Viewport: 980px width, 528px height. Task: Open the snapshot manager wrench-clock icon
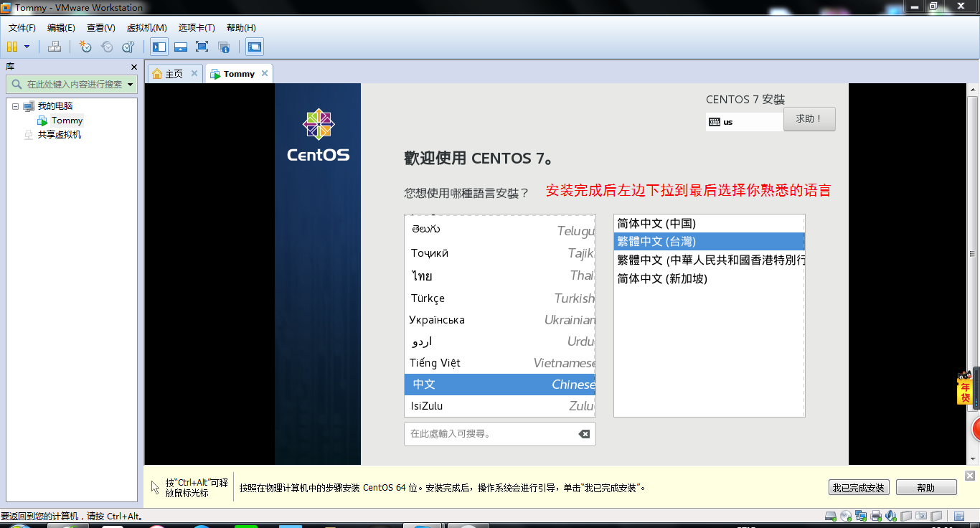(x=128, y=47)
